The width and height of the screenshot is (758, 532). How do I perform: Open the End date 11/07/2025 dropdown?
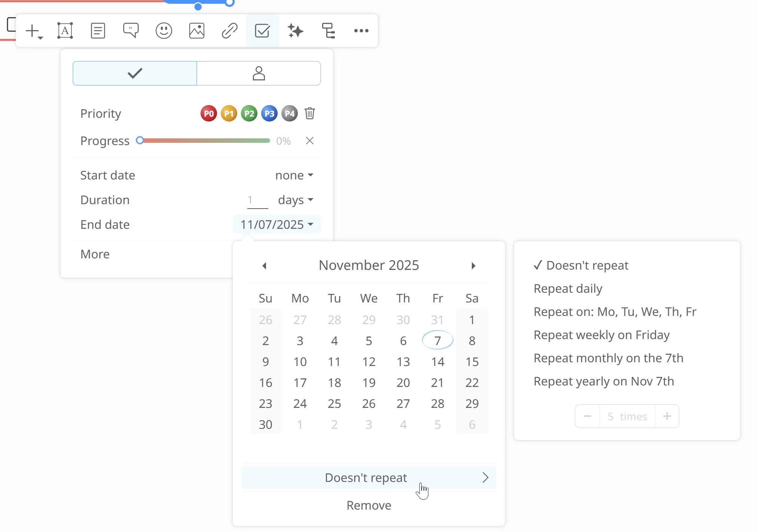point(277,225)
